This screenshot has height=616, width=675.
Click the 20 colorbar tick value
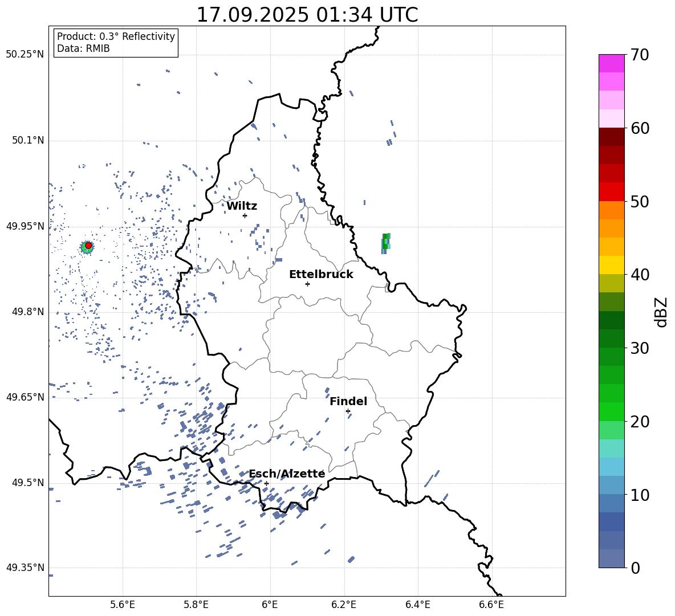pos(640,421)
